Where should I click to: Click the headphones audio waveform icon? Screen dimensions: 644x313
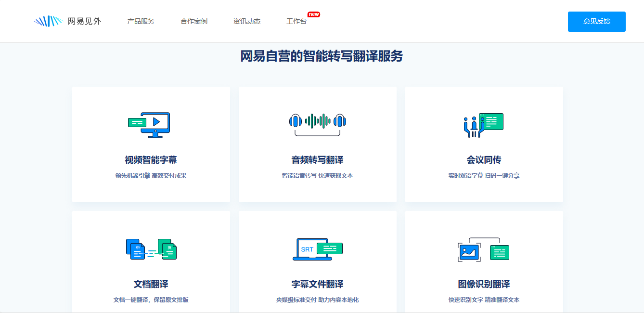point(318,124)
